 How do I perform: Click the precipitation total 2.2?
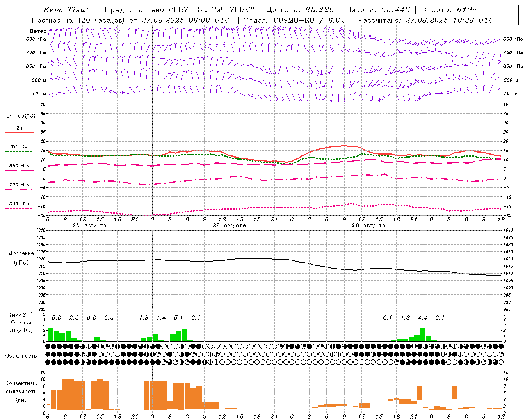point(74,318)
